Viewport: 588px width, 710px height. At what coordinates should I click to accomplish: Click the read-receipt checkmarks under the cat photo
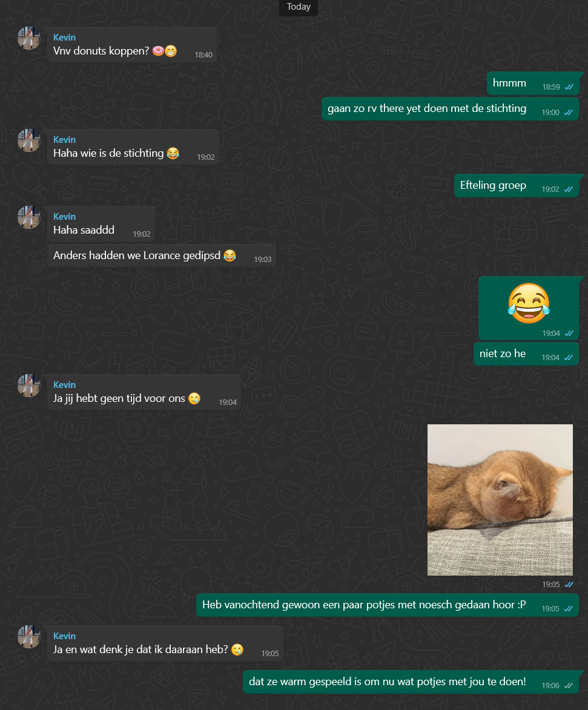pos(569,585)
